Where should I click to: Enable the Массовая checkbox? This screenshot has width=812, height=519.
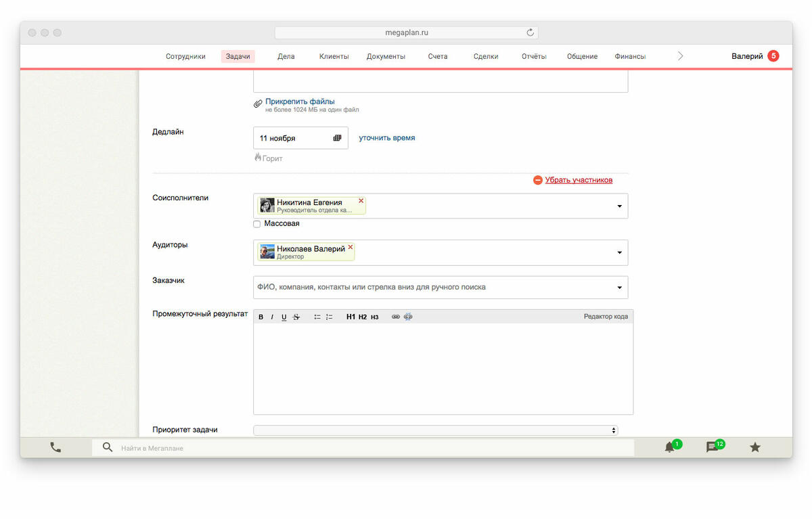point(257,224)
